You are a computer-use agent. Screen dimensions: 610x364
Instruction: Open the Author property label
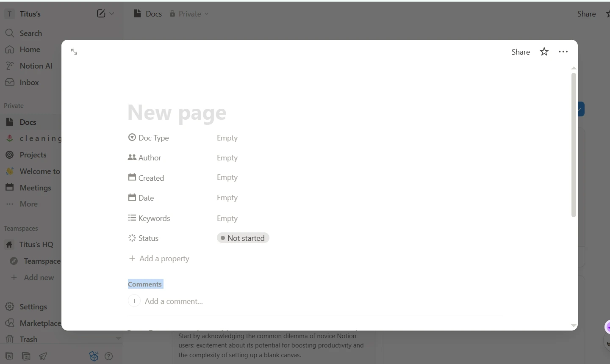coord(150,158)
